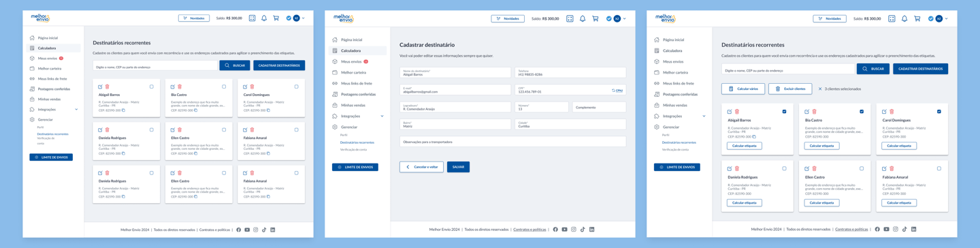This screenshot has width=980, height=248.
Task: Copy CEP on Abigail Barros card, left screen
Action: pyautogui.click(x=123, y=110)
